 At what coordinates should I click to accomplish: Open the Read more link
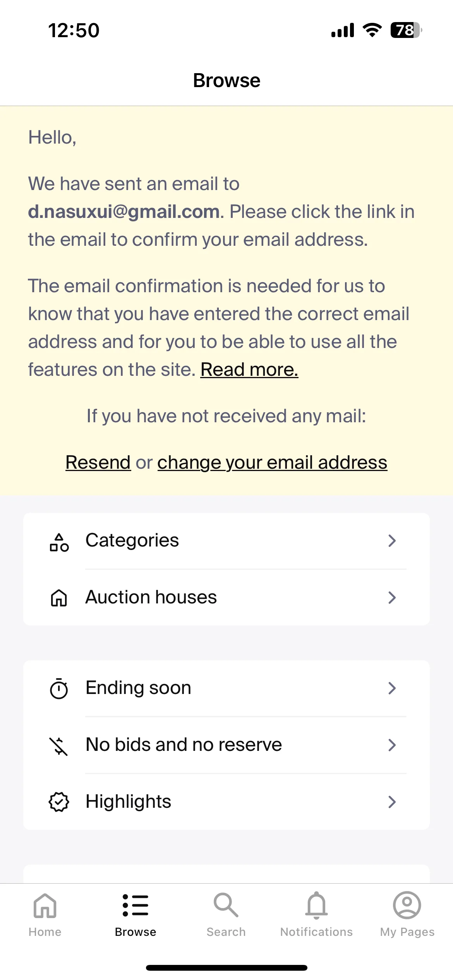point(249,370)
